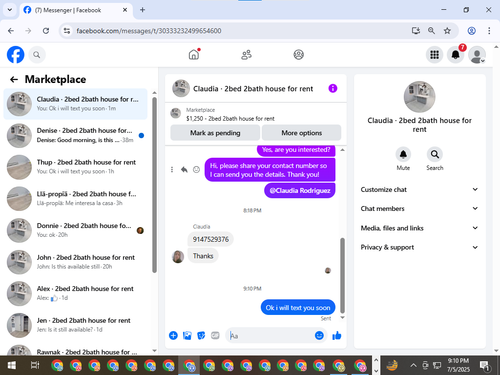Expand Chat members section
This screenshot has height=375, width=500.
[419, 208]
